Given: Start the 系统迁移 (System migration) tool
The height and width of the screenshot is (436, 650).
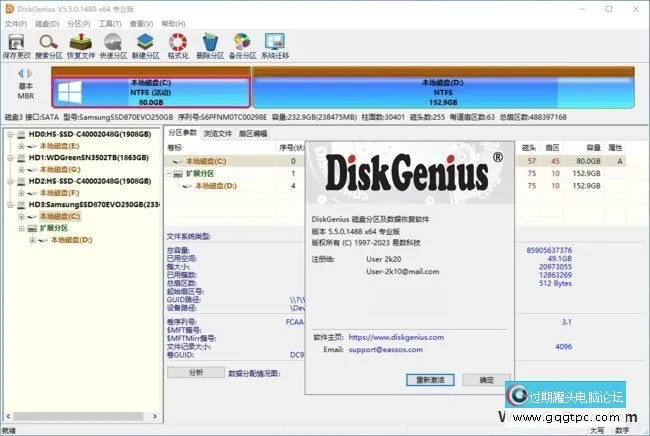Looking at the screenshot, I should pyautogui.click(x=275, y=46).
